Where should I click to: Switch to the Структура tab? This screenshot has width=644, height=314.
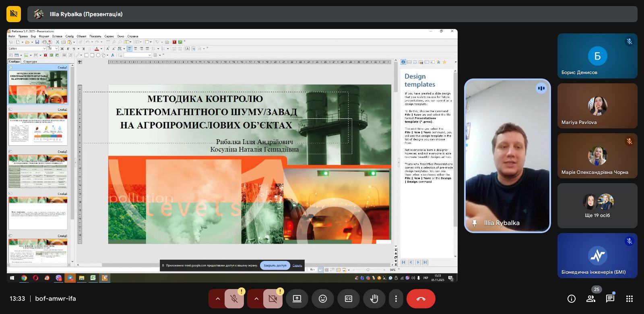(x=30, y=62)
